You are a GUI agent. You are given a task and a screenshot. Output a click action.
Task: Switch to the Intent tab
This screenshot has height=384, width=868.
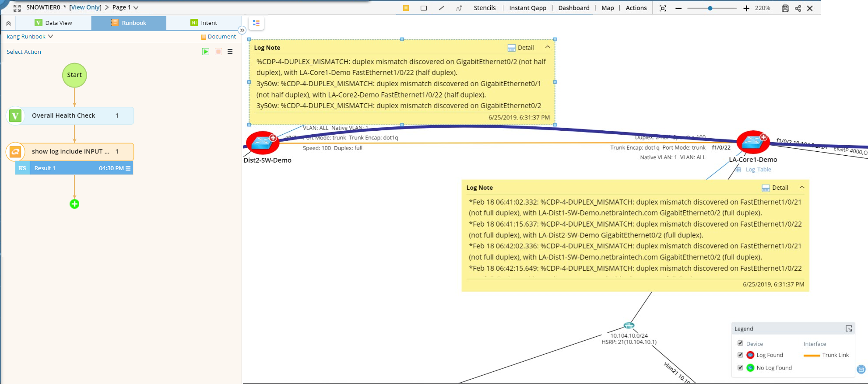[204, 23]
